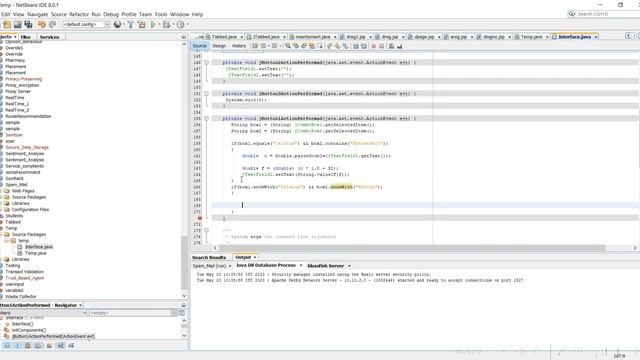The image size is (640, 360).
Task: Click the Clean and Build icon
Action: point(142,24)
